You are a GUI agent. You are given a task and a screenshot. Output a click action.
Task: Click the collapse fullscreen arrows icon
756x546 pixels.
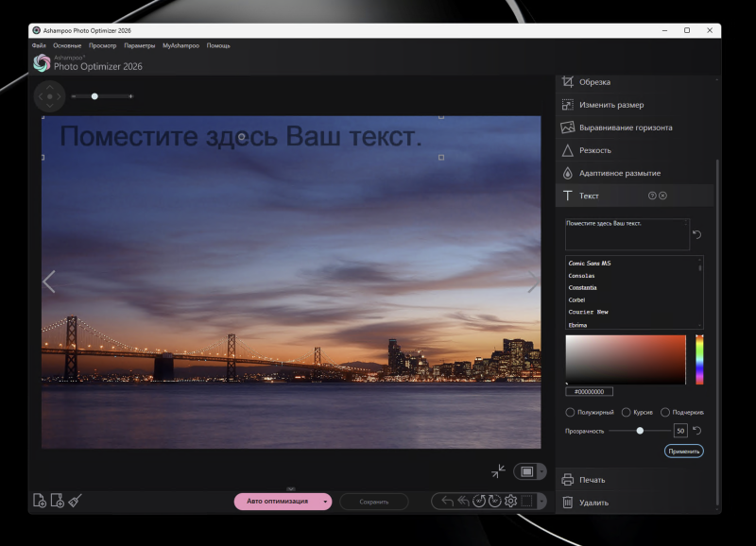coord(498,471)
